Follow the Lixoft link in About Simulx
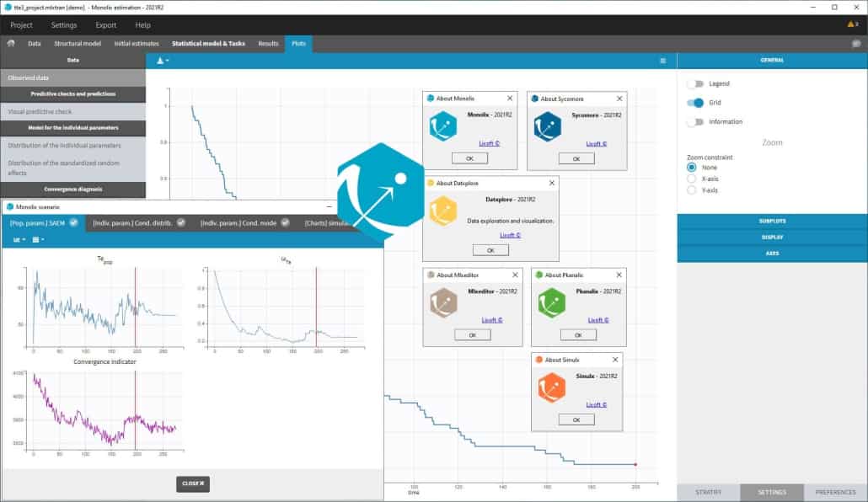868x502 pixels. [596, 404]
